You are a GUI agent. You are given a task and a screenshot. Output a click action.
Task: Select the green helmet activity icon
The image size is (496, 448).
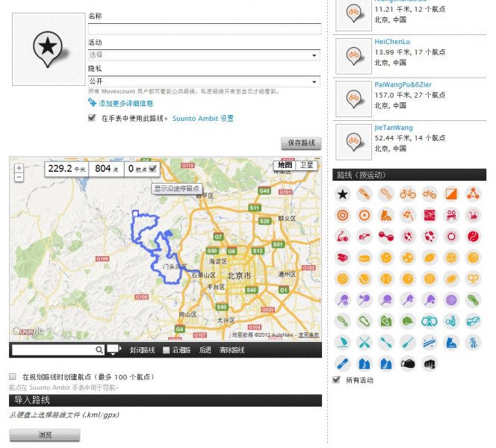click(407, 322)
